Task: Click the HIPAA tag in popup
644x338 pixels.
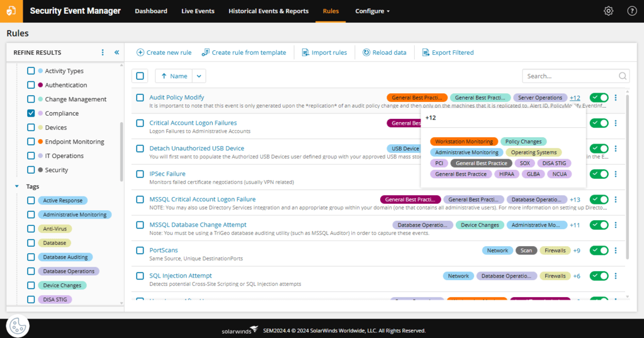Action: point(506,174)
